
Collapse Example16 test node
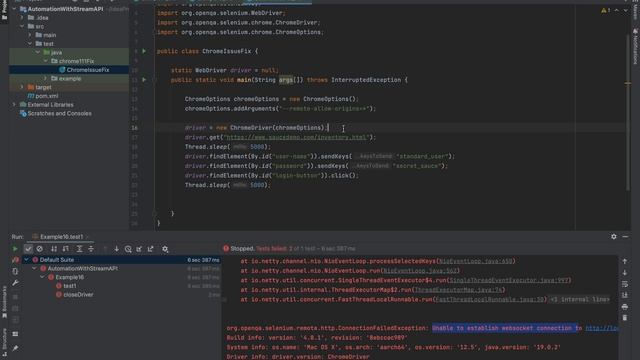pos(42,277)
